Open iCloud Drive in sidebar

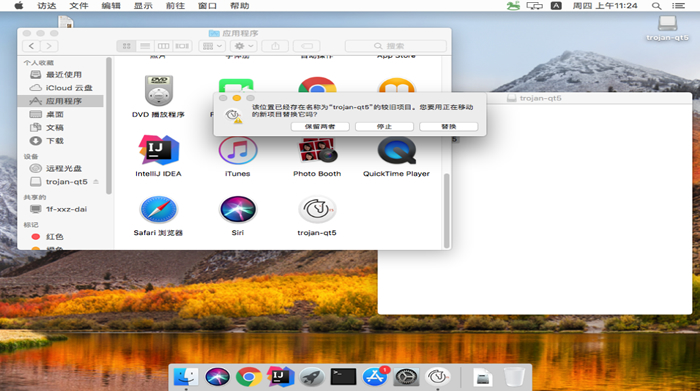click(61, 88)
